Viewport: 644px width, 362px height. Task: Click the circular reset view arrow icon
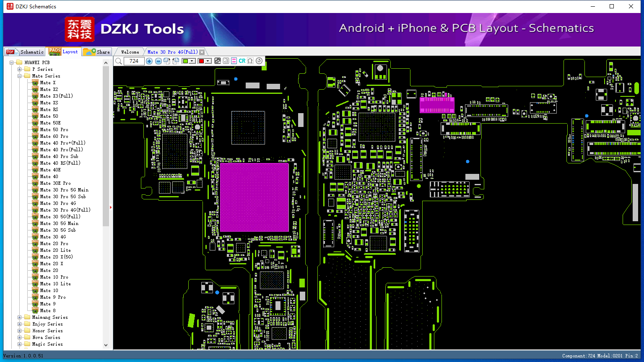coord(259,61)
